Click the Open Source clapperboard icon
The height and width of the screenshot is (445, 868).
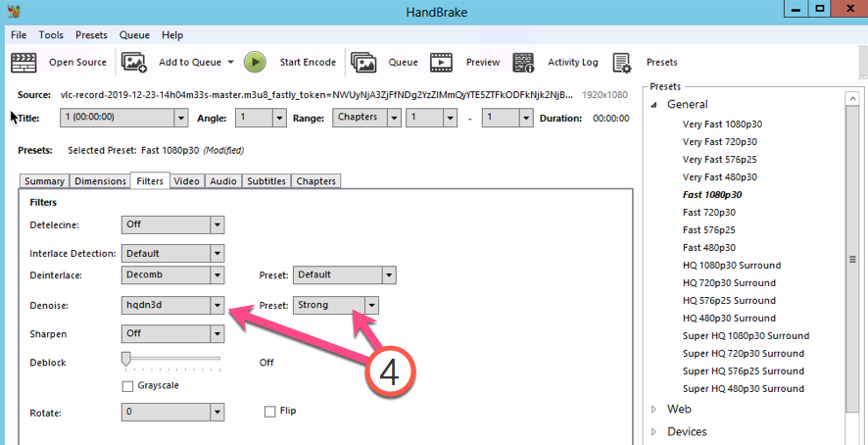(24, 63)
